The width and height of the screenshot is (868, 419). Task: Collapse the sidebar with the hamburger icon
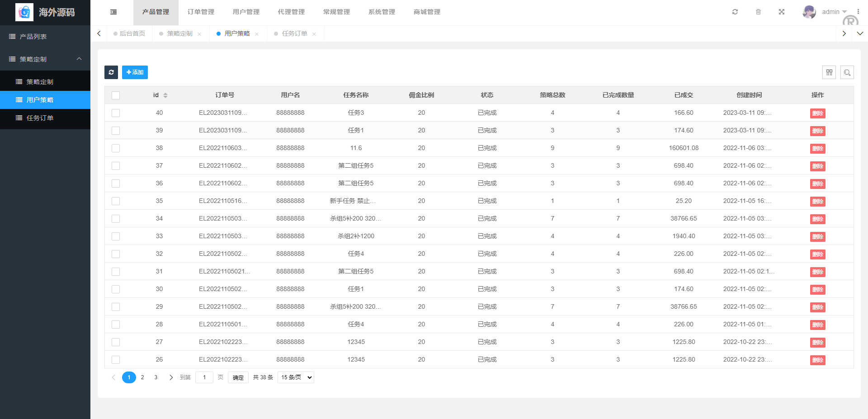pyautogui.click(x=113, y=12)
